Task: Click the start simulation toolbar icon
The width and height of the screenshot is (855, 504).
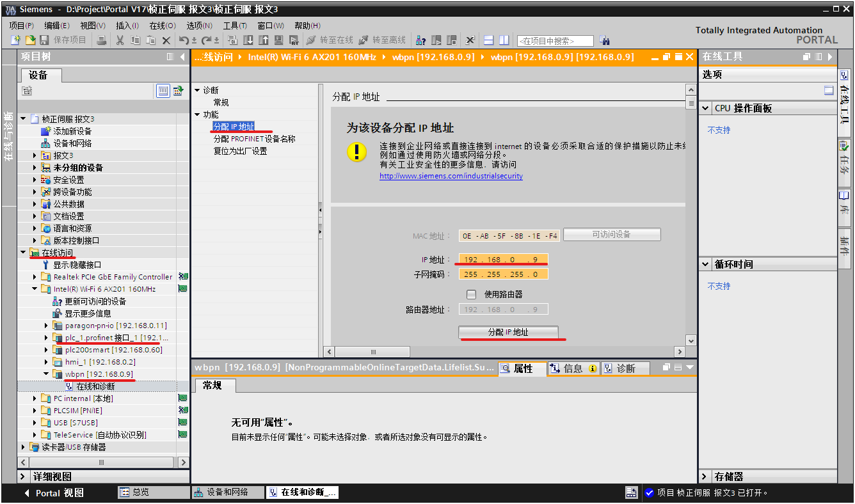Action: [x=278, y=40]
